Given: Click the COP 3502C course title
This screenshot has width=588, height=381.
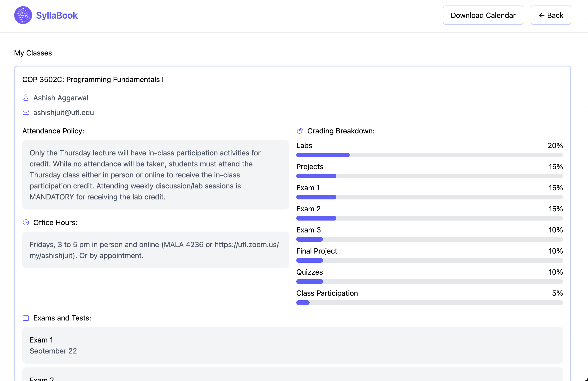Looking at the screenshot, I should 93,80.
